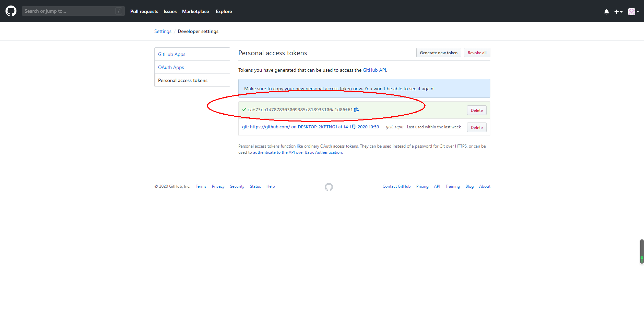Open the user avatar menu
This screenshot has height=313, width=644.
click(633, 12)
